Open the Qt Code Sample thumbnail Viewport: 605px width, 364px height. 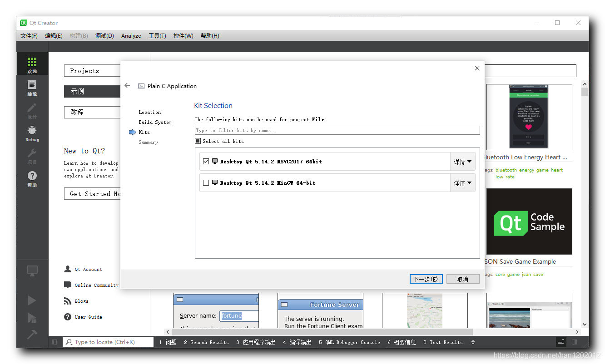[529, 221]
